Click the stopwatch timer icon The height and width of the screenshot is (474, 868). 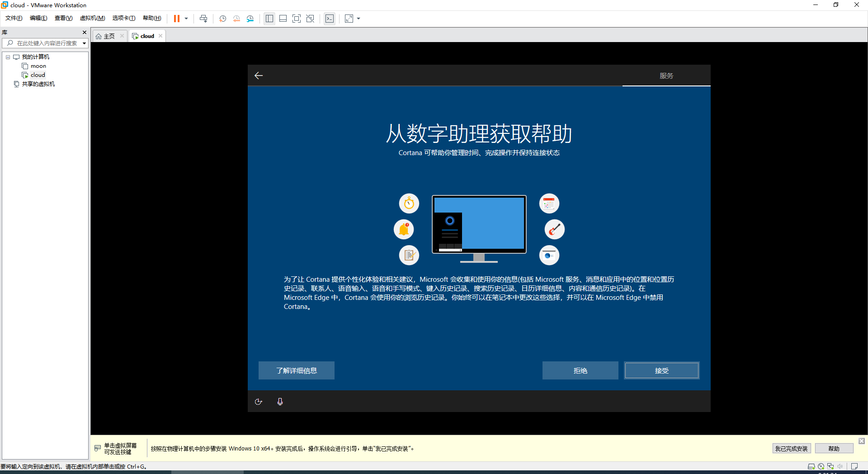(409, 204)
